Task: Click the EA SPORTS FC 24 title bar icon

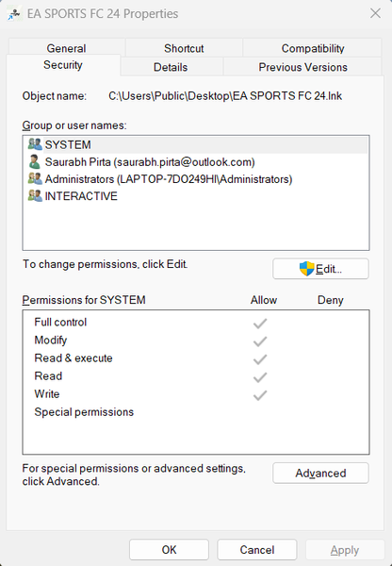Action: (14, 14)
